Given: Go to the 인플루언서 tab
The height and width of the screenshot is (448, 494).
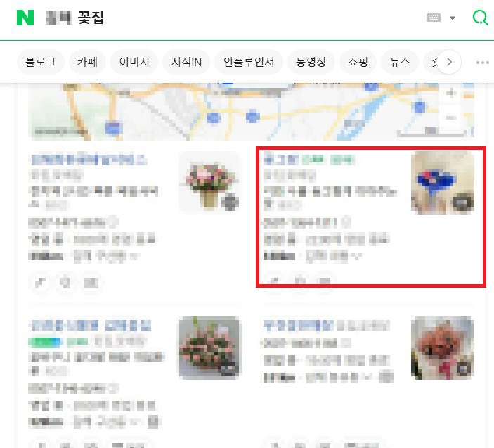Looking at the screenshot, I should tap(249, 62).
